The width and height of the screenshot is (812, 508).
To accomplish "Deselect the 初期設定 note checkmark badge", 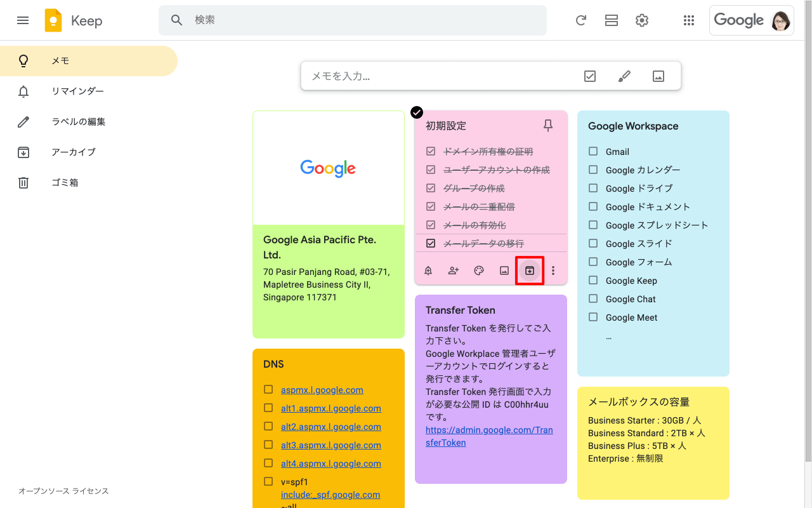I will (x=417, y=112).
